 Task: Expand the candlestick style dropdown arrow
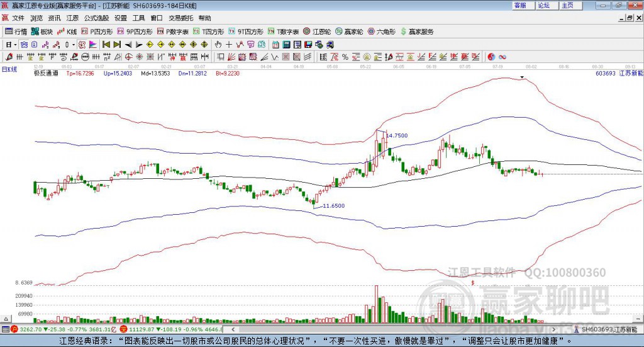click(73, 45)
